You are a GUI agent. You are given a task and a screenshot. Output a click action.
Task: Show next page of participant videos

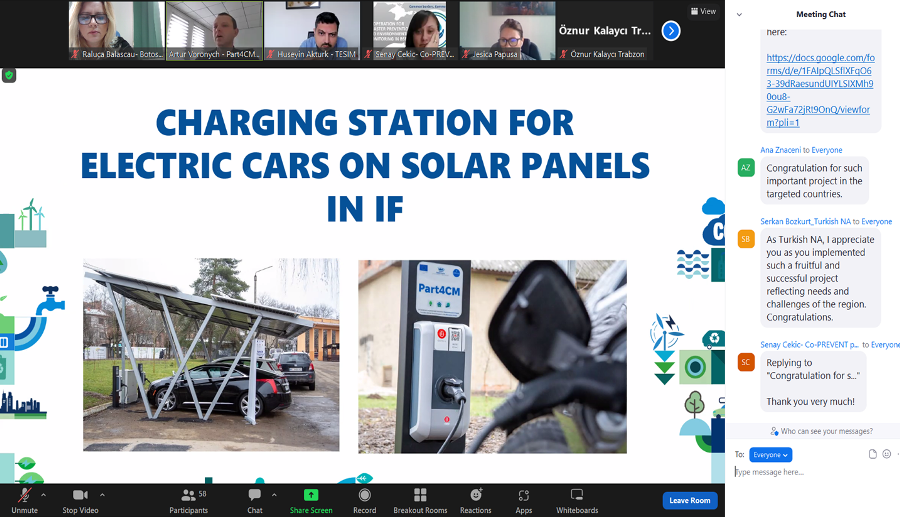click(x=670, y=30)
